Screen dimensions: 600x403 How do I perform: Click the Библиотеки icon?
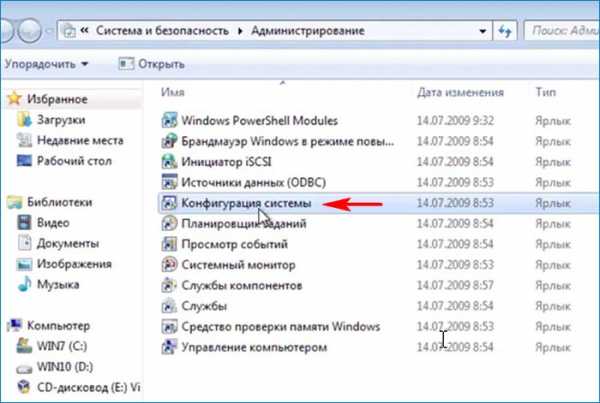[15, 202]
